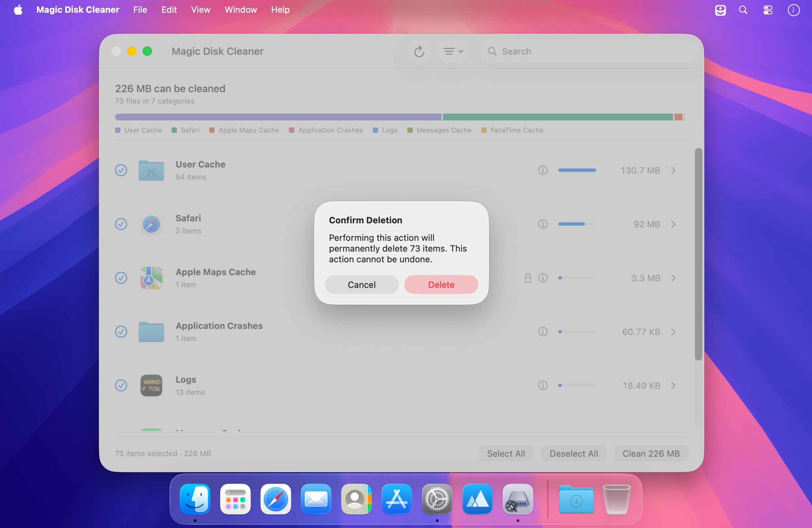Open Safari from the Dock
Viewport: 812px width, 528px height.
click(x=276, y=499)
